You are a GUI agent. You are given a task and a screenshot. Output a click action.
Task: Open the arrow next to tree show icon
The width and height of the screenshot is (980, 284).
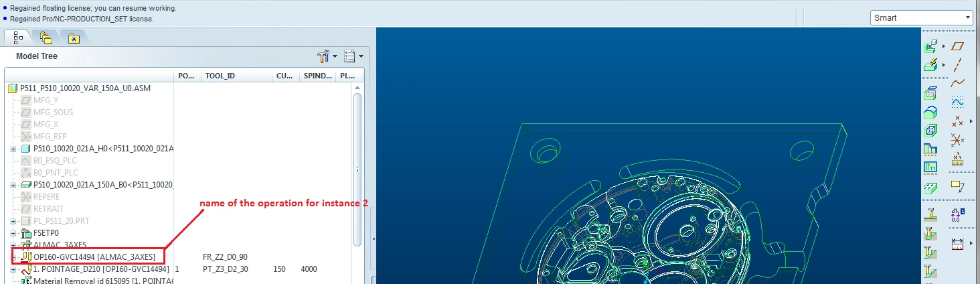coord(361,56)
